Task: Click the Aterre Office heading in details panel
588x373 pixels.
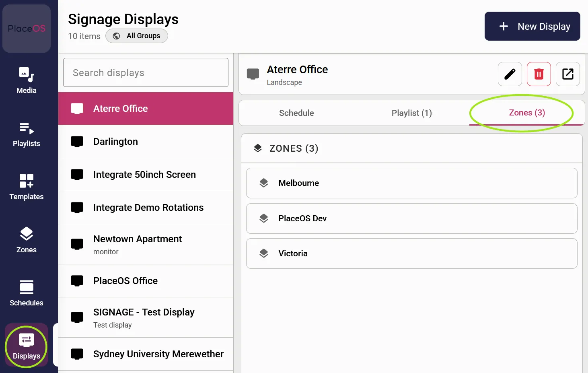Action: 297,70
